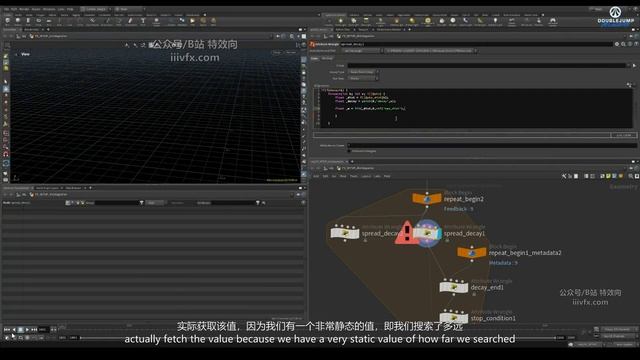Open the parameter pane help icon
Viewport: 640px width, 360px height.
click(636, 44)
